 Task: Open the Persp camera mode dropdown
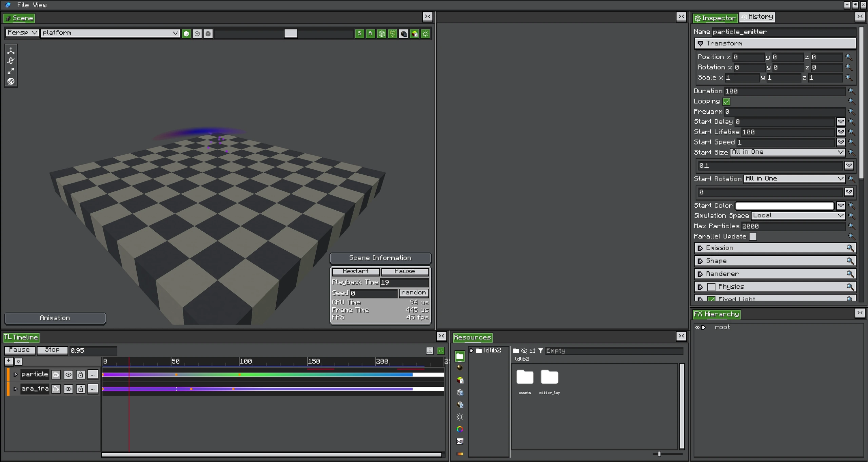22,33
